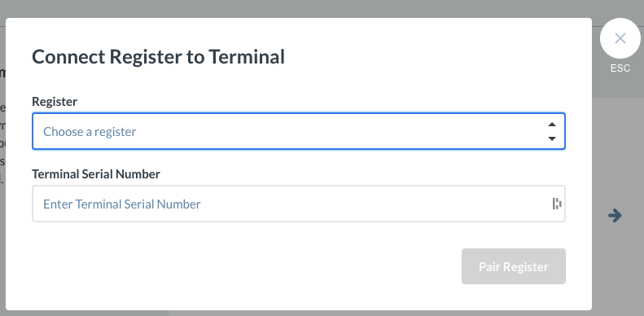Click the Register field label

coord(55,102)
